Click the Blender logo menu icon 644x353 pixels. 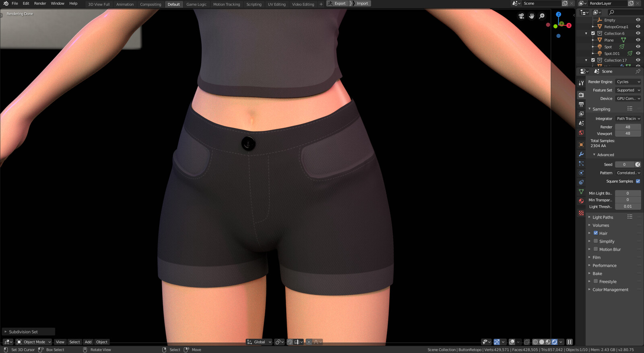coord(6,4)
